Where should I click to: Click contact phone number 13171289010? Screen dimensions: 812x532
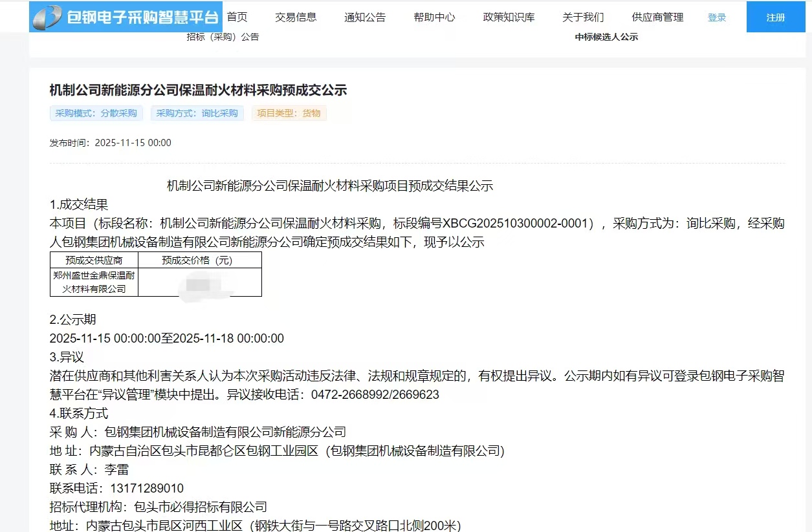point(148,488)
